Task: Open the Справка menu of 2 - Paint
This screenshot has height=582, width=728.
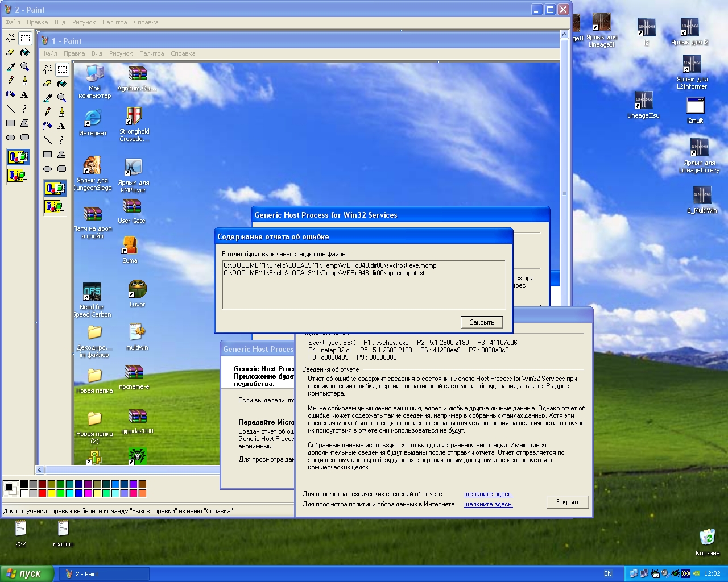Action: pos(146,22)
